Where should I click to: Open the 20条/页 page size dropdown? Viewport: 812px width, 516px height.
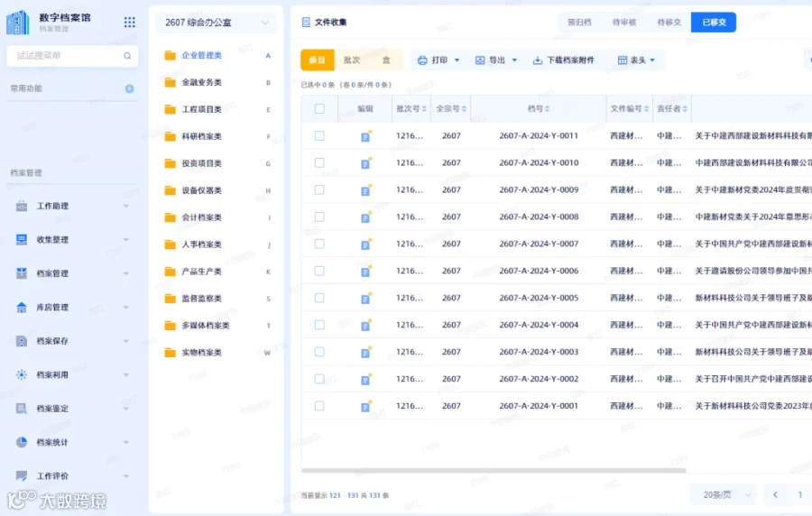coord(724,495)
